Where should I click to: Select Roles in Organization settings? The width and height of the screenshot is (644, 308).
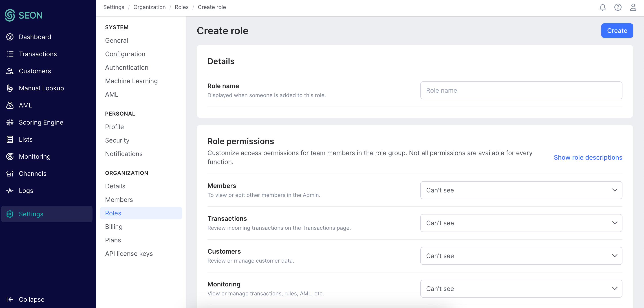(x=141, y=213)
